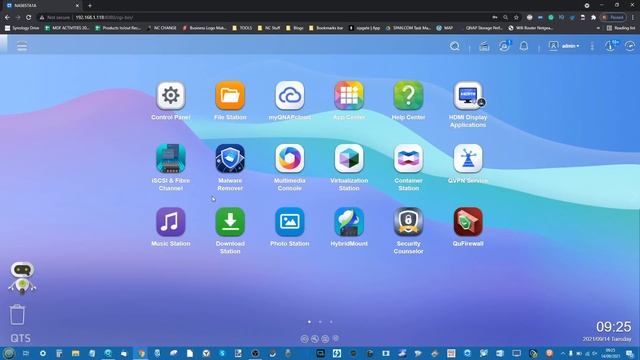Viewport: 640px width, 360px height.
Task: Open browser extensions puzzle icon
Action: point(593,18)
